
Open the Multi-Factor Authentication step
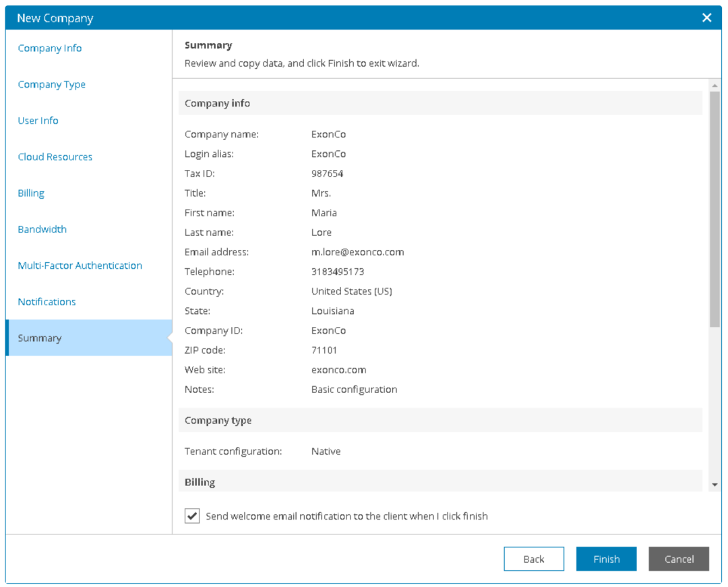80,266
